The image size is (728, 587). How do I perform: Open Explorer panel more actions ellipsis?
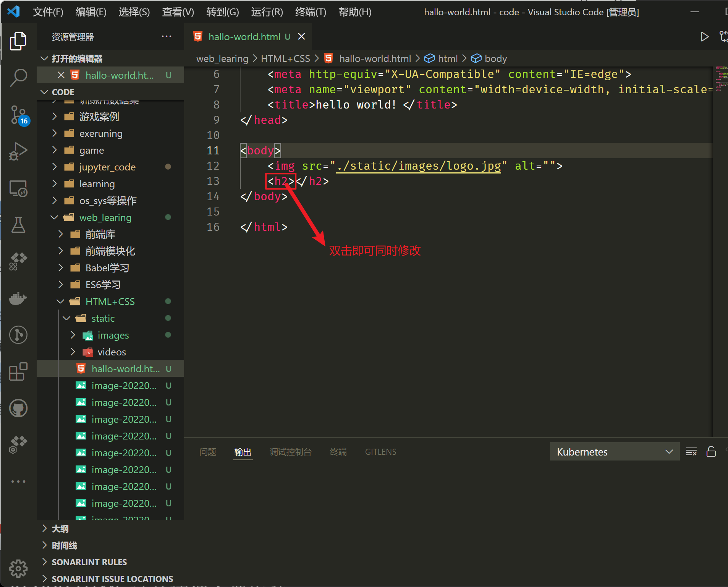[167, 37]
